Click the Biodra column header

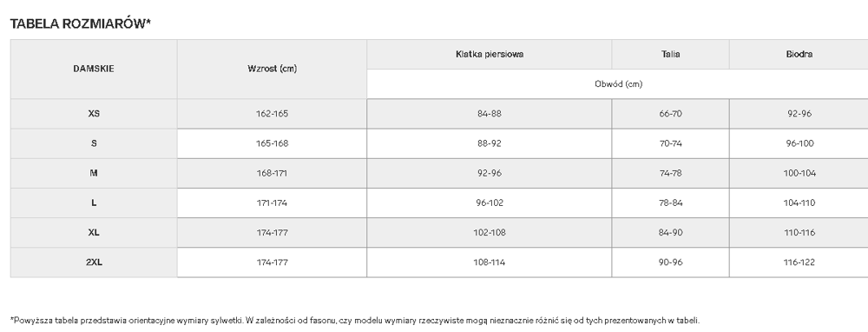[799, 54]
